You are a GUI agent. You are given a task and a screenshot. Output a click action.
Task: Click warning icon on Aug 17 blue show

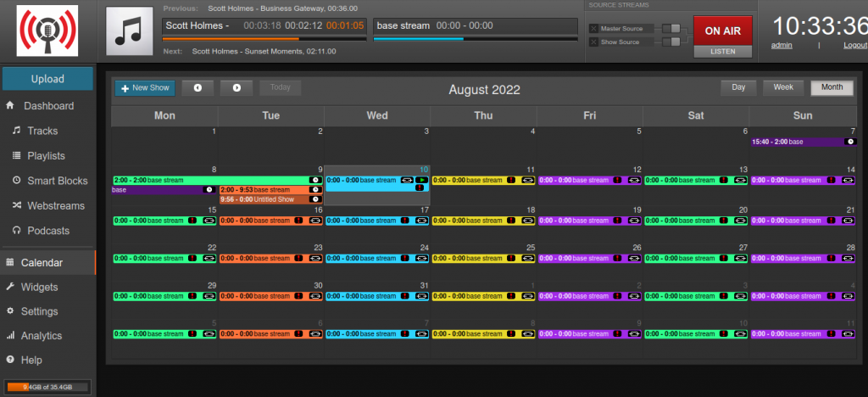pos(405,221)
